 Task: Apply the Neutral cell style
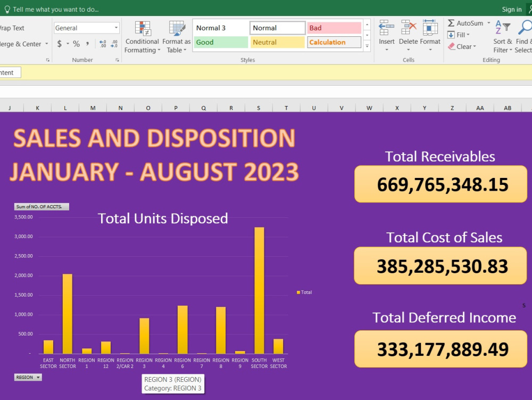278,42
